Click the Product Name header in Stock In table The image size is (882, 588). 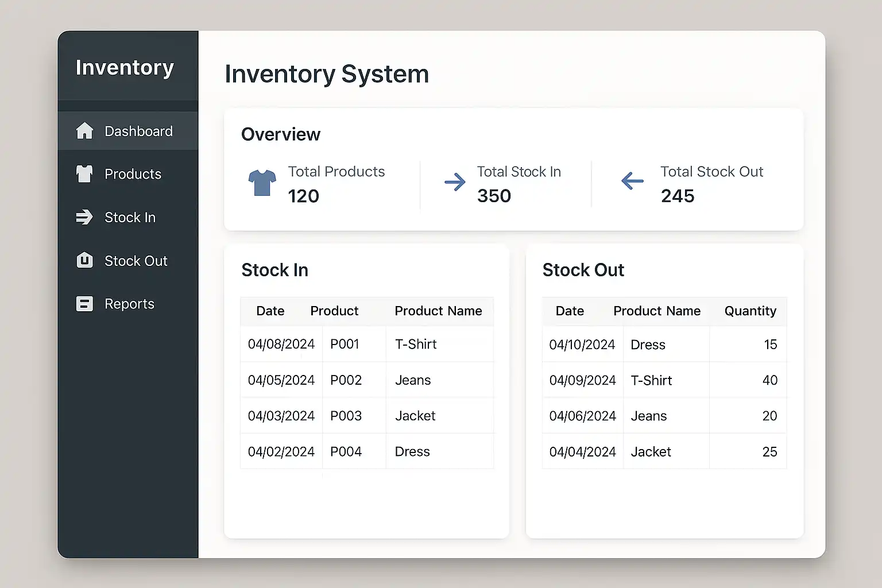pyautogui.click(x=438, y=311)
